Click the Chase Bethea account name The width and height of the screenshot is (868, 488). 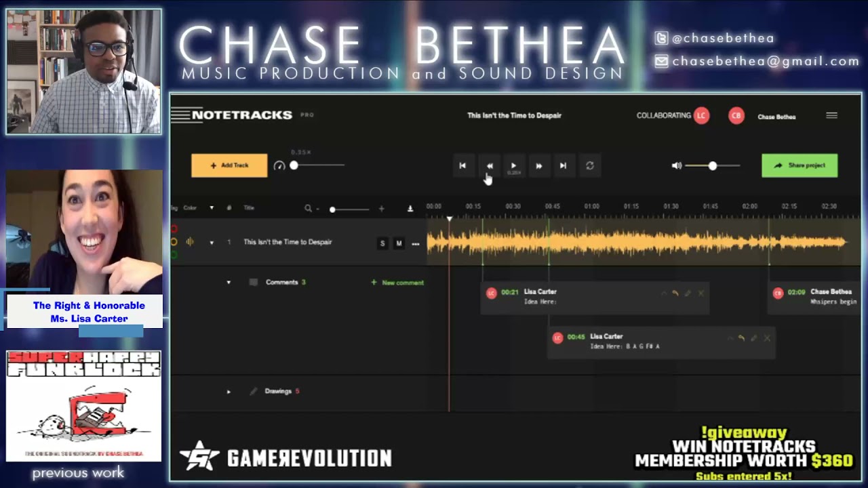[x=776, y=117]
